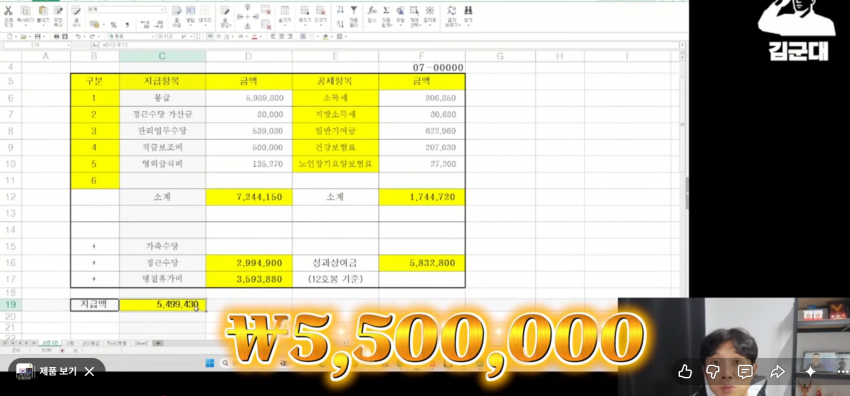Apply comma thousands separator format
The height and width of the screenshot is (396, 850).
(127, 25)
